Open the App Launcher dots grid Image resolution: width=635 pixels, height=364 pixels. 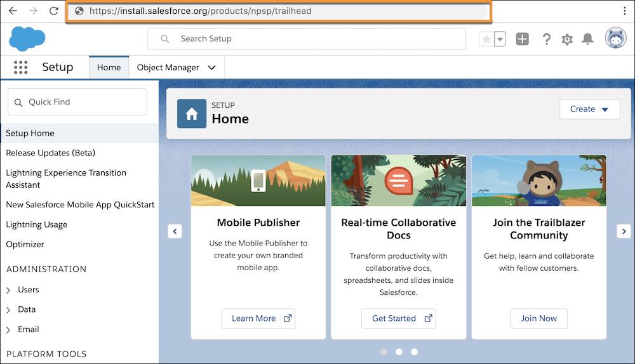click(21, 67)
